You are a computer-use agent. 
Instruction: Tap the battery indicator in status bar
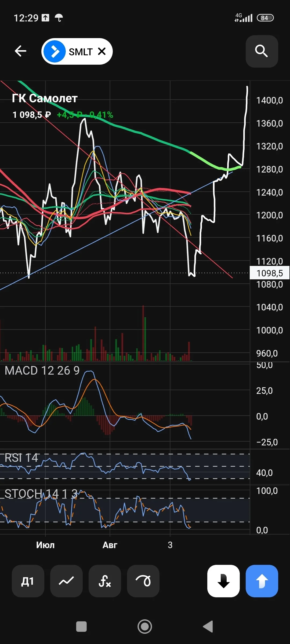[x=265, y=18]
